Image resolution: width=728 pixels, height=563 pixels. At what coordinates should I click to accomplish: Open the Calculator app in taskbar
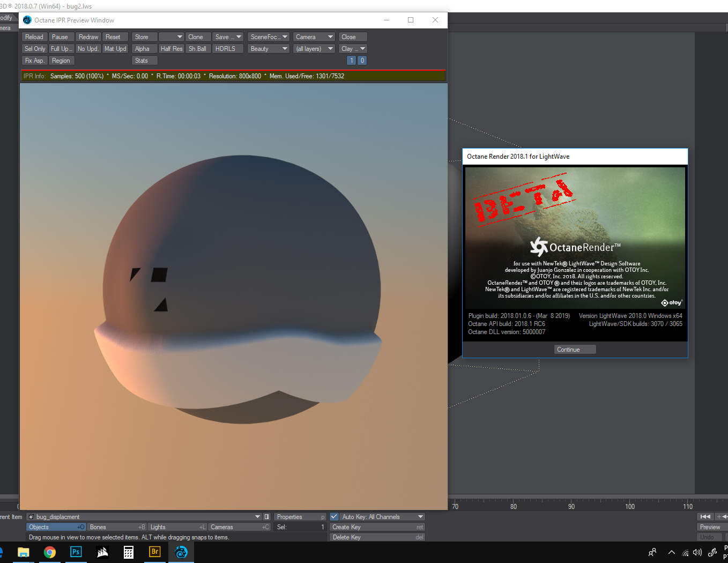coord(129,552)
